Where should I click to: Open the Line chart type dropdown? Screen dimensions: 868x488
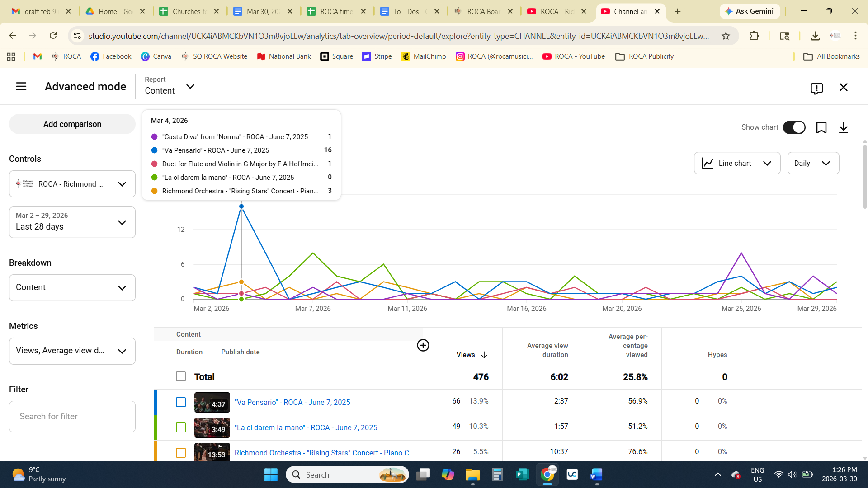pos(737,163)
